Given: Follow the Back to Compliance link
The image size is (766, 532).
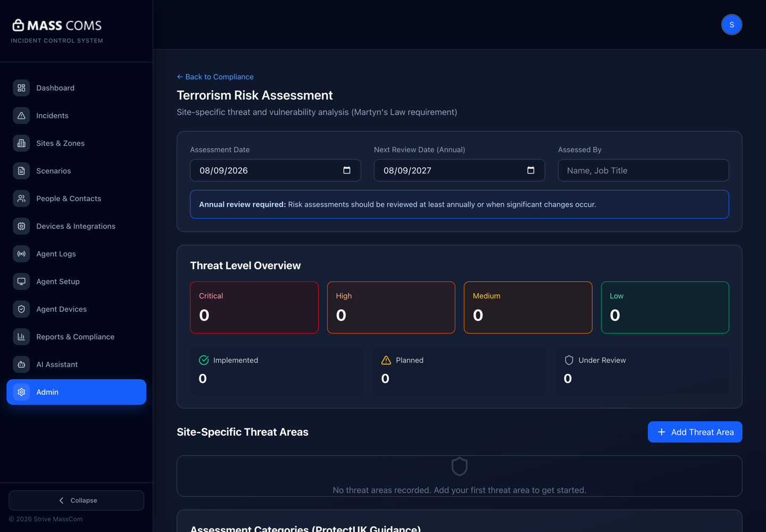Looking at the screenshot, I should click(x=215, y=77).
